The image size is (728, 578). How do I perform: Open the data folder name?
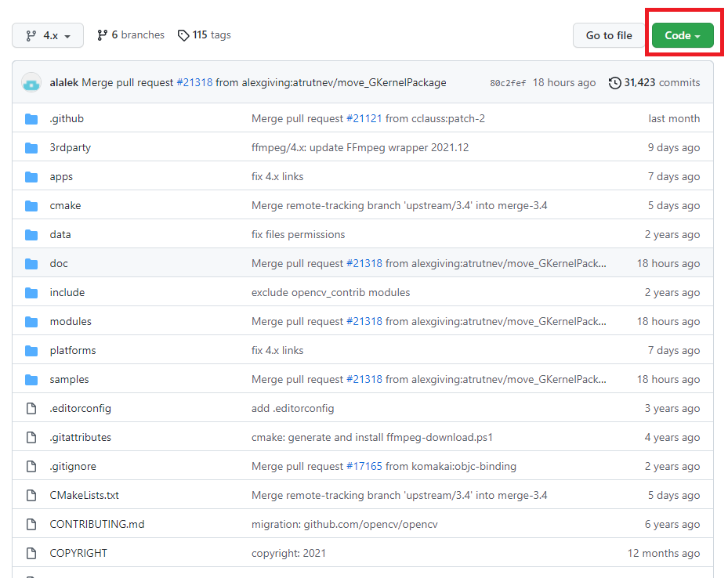coord(60,235)
